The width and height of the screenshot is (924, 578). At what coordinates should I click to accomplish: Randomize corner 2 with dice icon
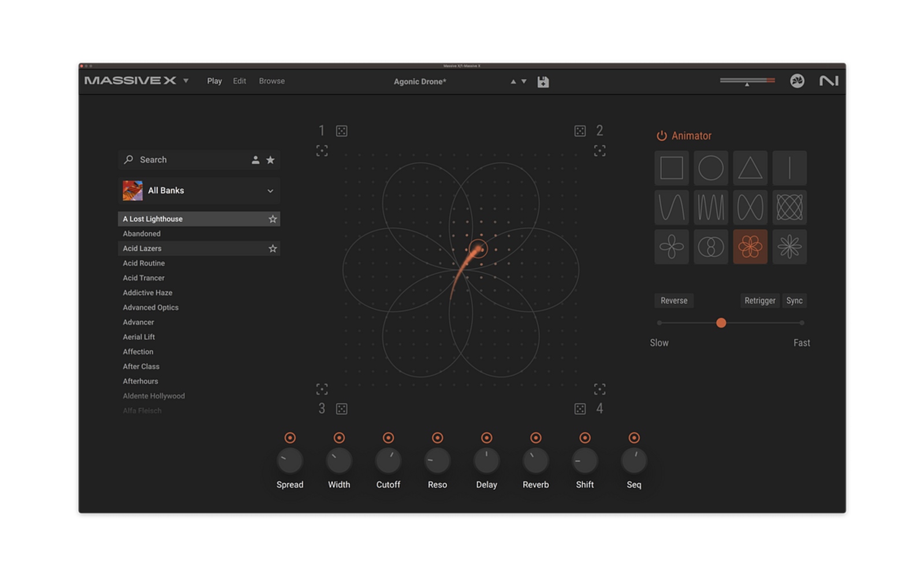tap(580, 131)
